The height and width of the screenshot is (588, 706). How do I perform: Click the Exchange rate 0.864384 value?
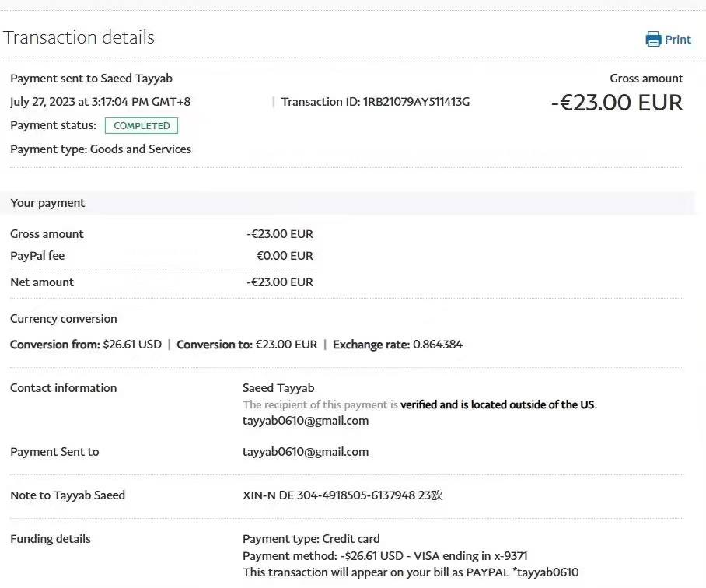point(437,345)
